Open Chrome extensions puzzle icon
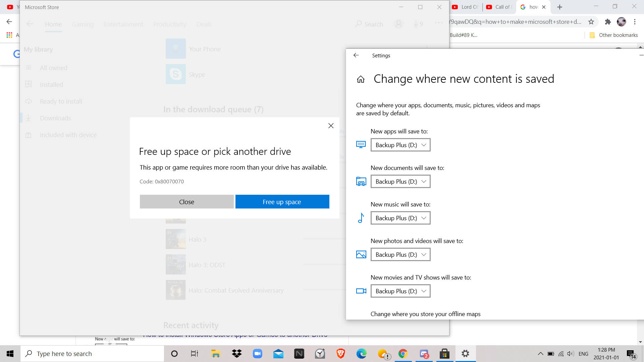Viewport: 644px width, 362px height. point(608,22)
